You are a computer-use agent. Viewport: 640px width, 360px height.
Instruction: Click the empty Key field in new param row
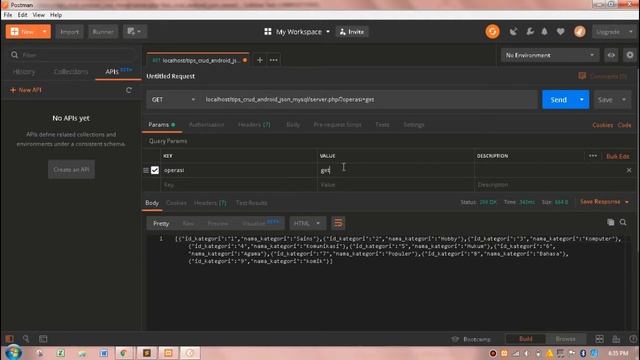point(238,185)
